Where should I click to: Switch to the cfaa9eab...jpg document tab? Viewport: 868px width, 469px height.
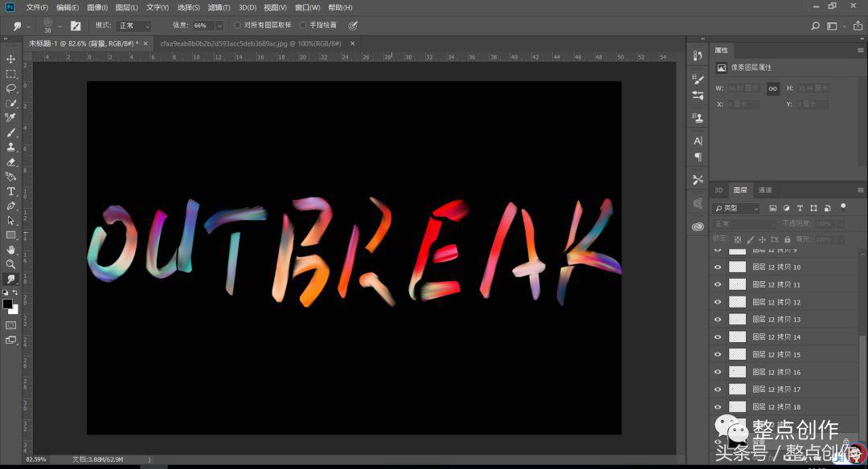click(x=251, y=43)
